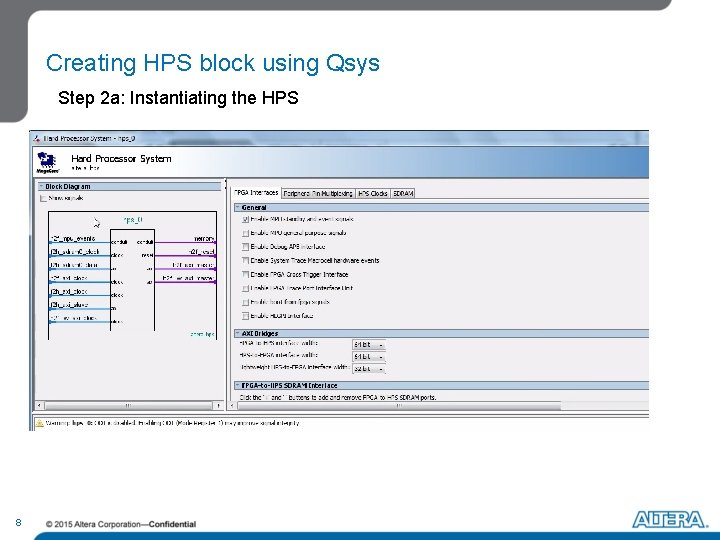Enable MPU general purpose signals checkbox
This screenshot has height=540, width=720.
click(x=246, y=233)
